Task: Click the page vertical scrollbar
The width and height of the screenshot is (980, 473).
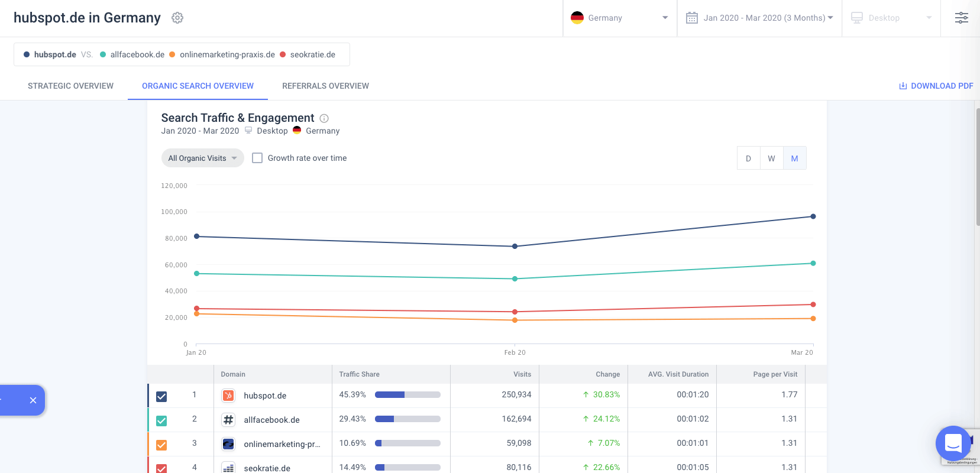Action: 977,167
